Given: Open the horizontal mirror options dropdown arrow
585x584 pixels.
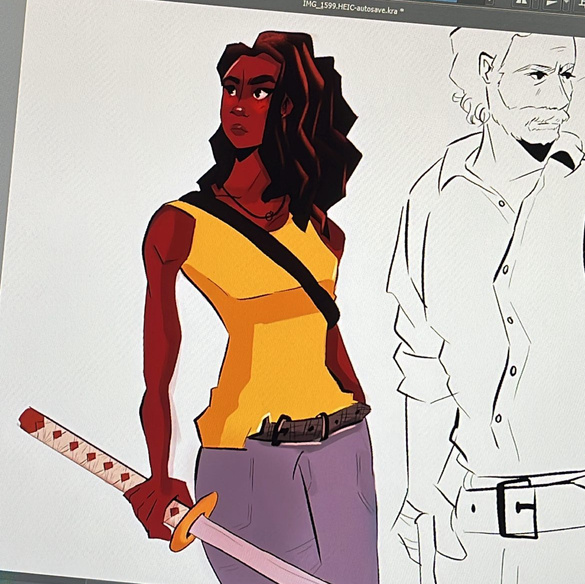Looking at the screenshot, I should click(535, 4).
